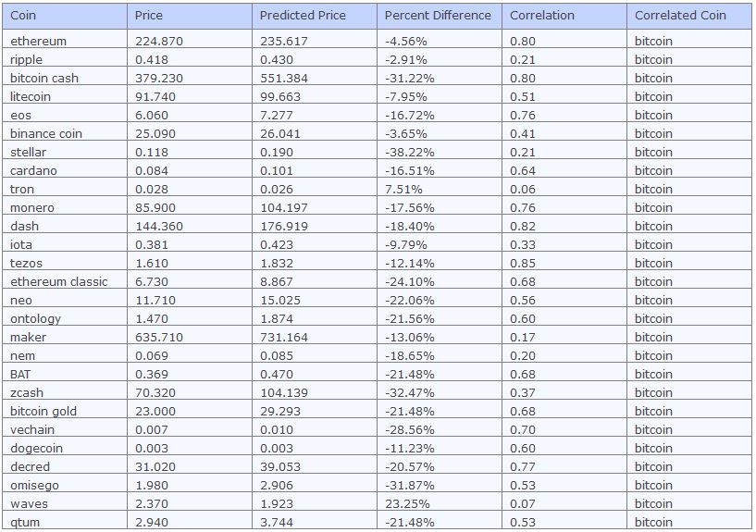The height and width of the screenshot is (532, 756).
Task: Click the bitcoin cash row name
Action: coord(65,78)
